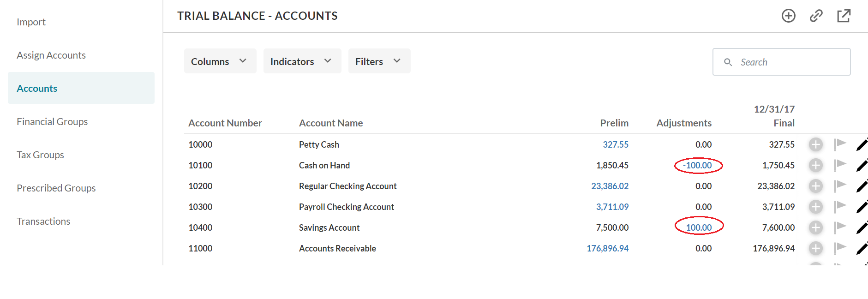Click the export to new window icon
Image resolution: width=868 pixels, height=299 pixels.
click(844, 15)
